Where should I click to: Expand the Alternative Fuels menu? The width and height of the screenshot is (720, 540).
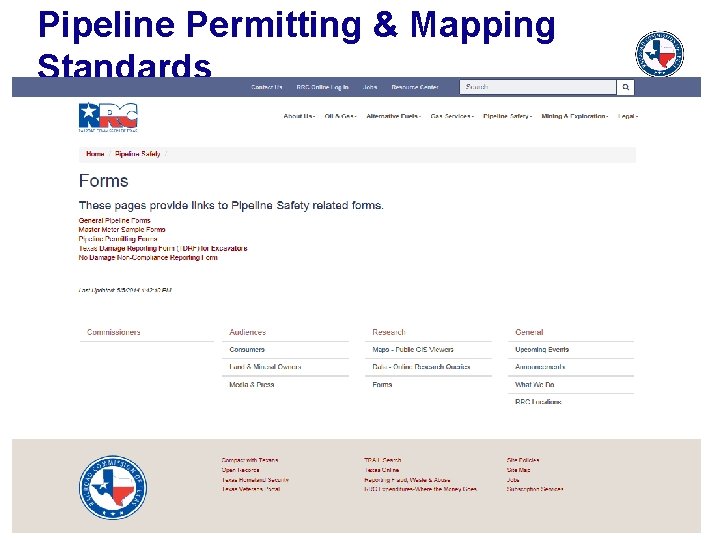pos(394,117)
